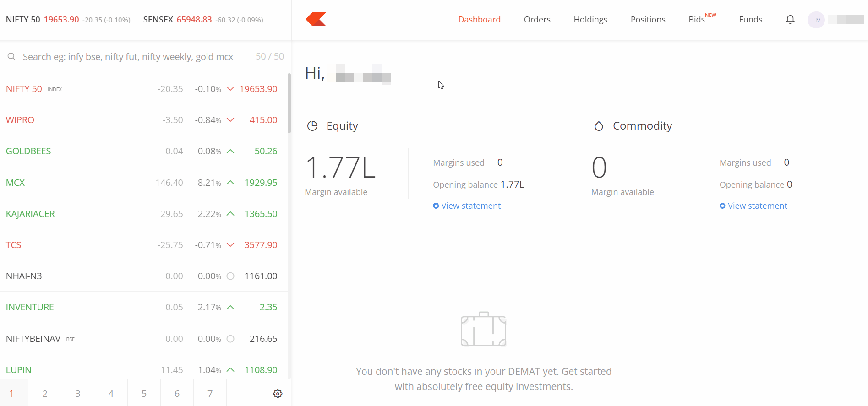Switch to marketwatch page 7

point(210,393)
